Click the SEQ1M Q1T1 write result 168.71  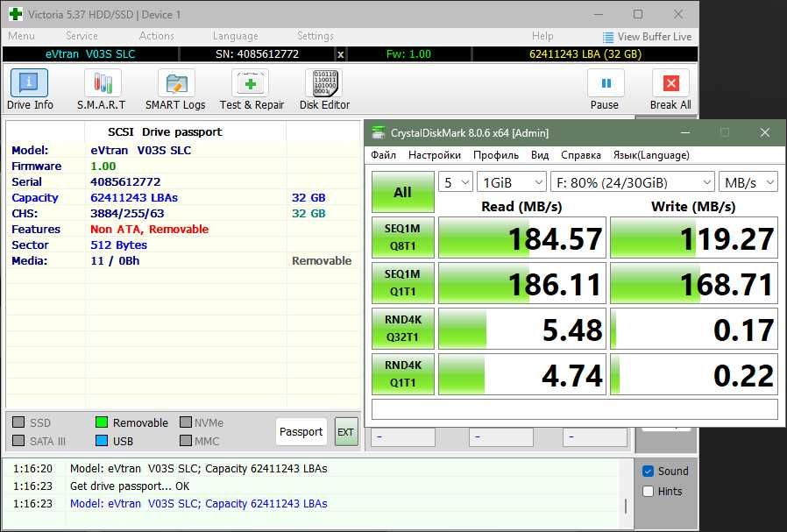(694, 283)
